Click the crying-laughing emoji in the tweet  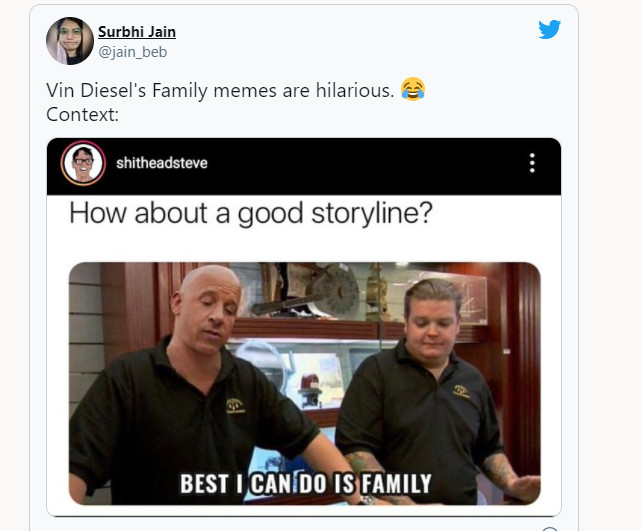[x=413, y=89]
